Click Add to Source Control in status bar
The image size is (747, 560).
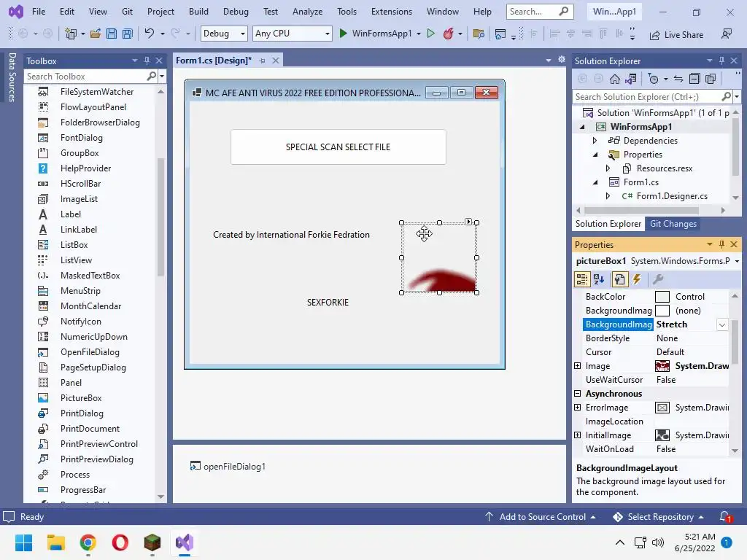(x=541, y=517)
